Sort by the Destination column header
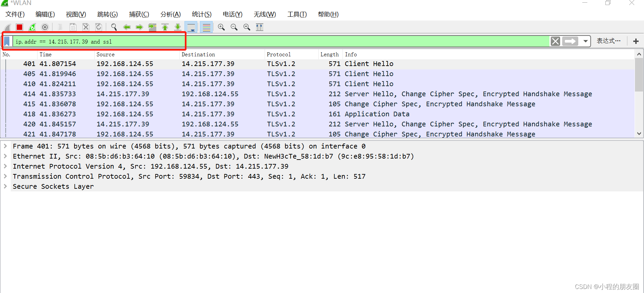The height and width of the screenshot is (293, 644). (x=222, y=54)
